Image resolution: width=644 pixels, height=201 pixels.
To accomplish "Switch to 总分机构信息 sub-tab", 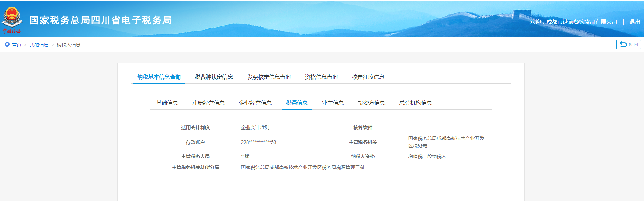I will (x=416, y=103).
